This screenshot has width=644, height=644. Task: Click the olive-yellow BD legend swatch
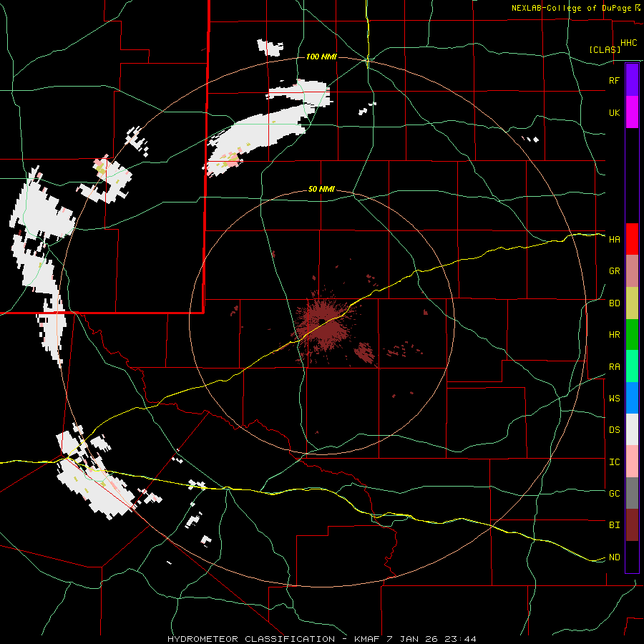pos(632,303)
